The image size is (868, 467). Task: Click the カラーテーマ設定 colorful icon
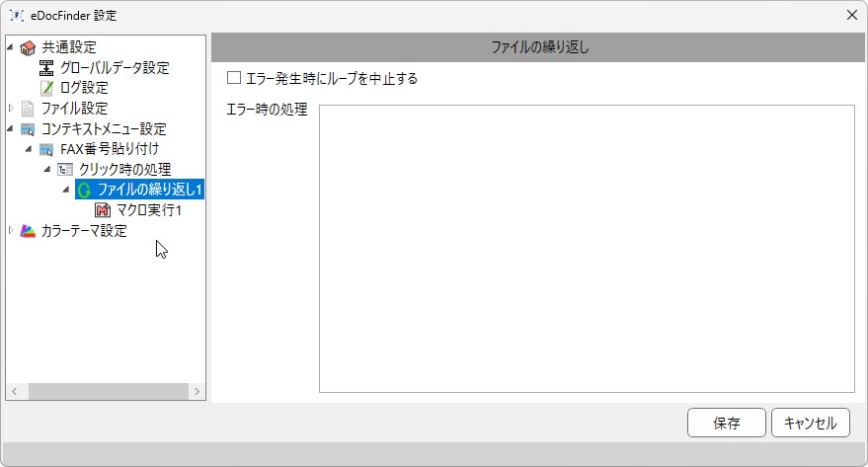pos(28,231)
